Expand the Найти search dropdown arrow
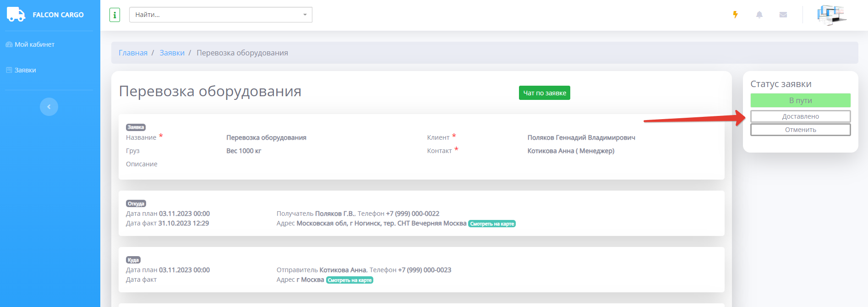Screen dimensions: 868x307 pos(305,15)
